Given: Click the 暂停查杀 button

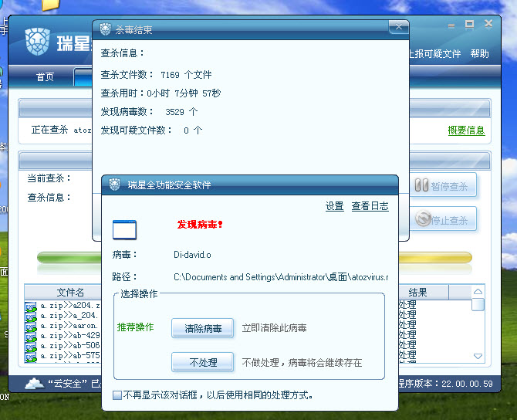Looking at the screenshot, I should 443,185.
